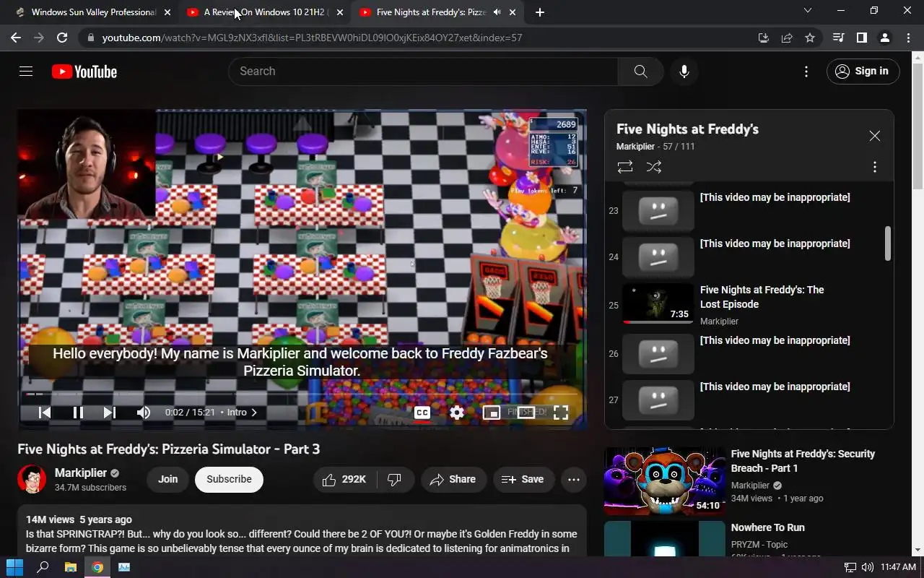
Task: Click the search magnifier button
Action: 640,72
